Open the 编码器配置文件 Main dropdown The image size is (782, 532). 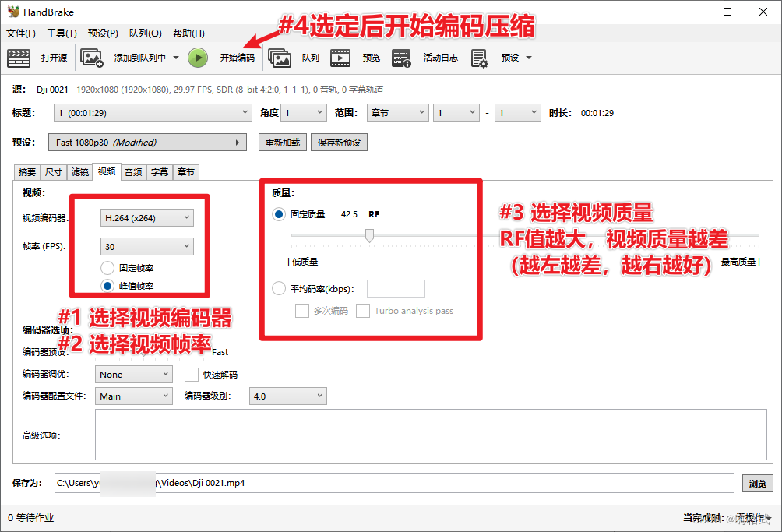coord(134,396)
